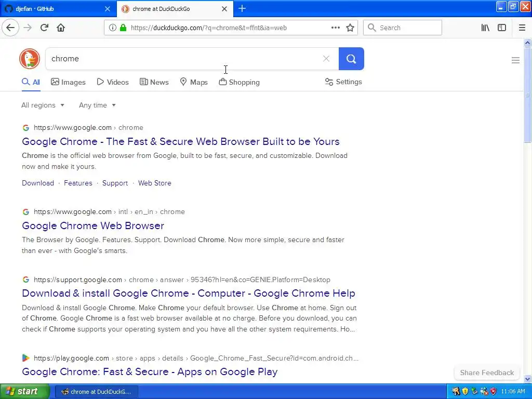Click the Google Play favicon icon
This screenshot has height=399, width=532.
(26, 358)
